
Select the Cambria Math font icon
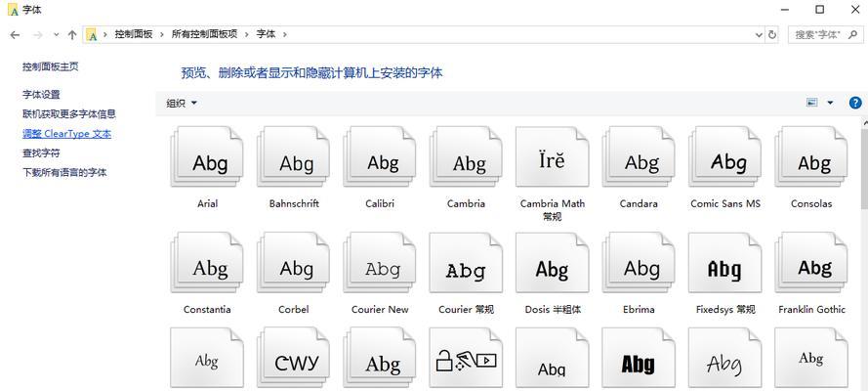[552, 157]
